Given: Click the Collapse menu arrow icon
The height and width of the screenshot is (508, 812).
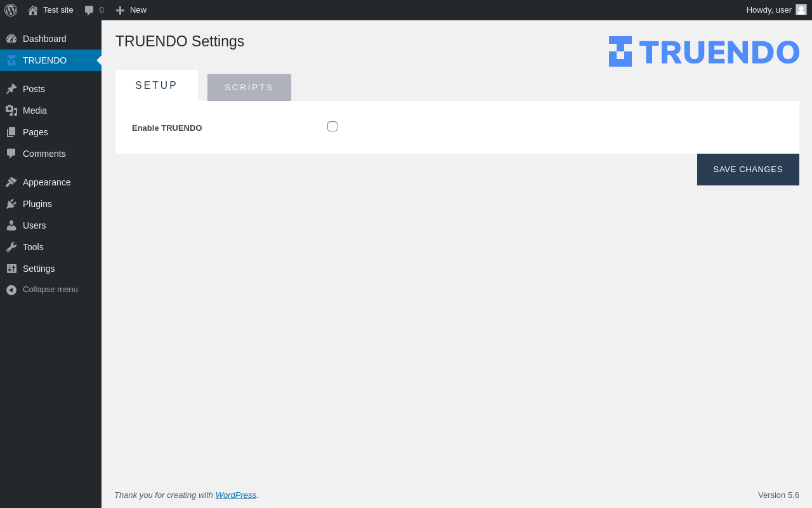Looking at the screenshot, I should tap(11, 290).
